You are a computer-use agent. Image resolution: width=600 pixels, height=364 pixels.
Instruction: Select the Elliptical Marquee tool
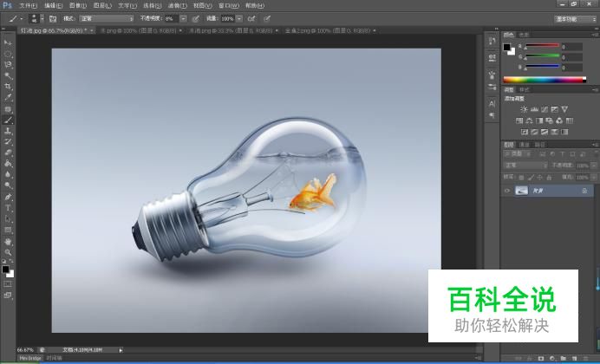(x=8, y=54)
